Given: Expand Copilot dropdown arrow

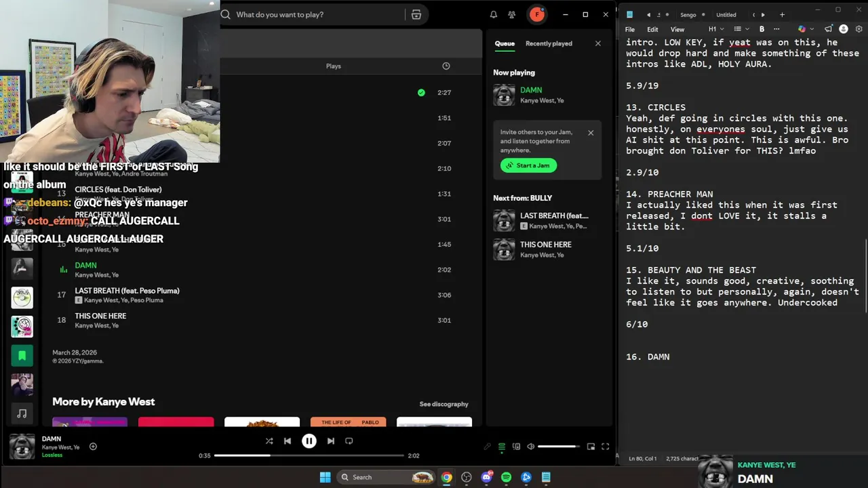Looking at the screenshot, I should coord(812,29).
